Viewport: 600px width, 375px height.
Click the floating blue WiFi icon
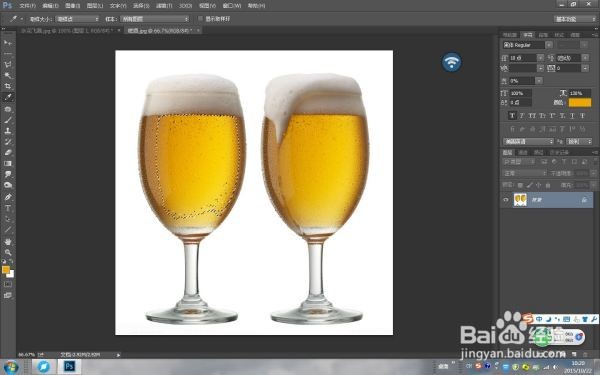coord(452,62)
